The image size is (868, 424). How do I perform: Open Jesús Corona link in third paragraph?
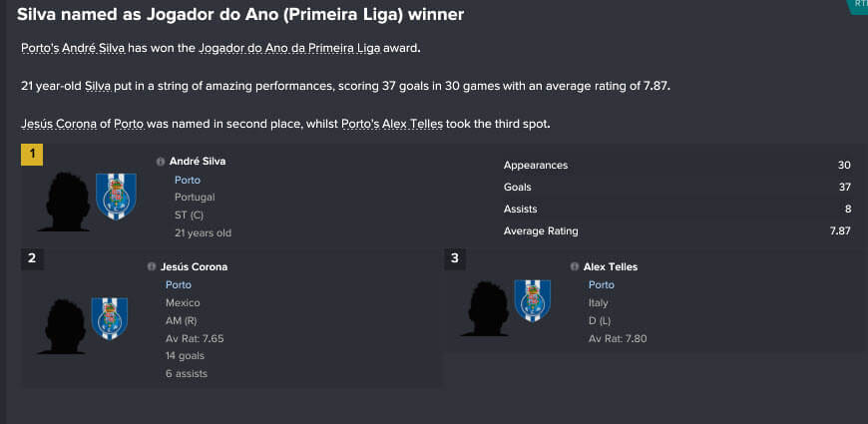[x=59, y=124]
